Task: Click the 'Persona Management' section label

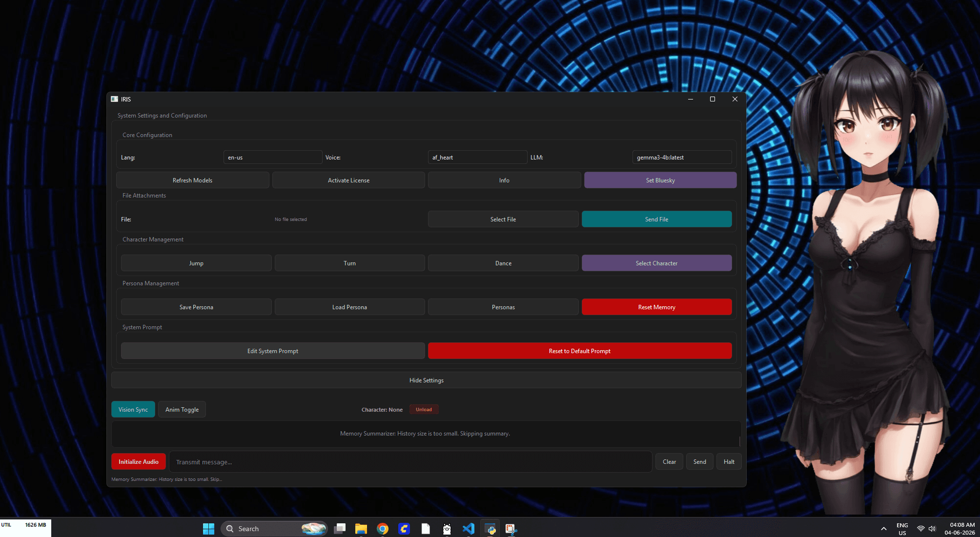Action: 151,283
